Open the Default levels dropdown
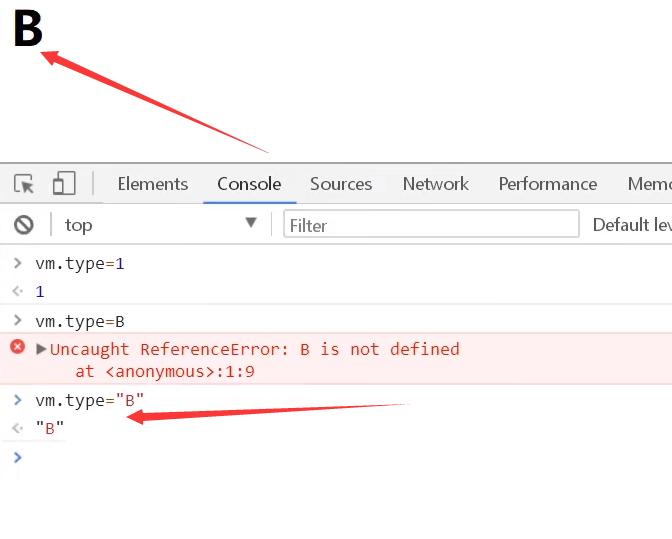The height and width of the screenshot is (539, 672). 630,225
